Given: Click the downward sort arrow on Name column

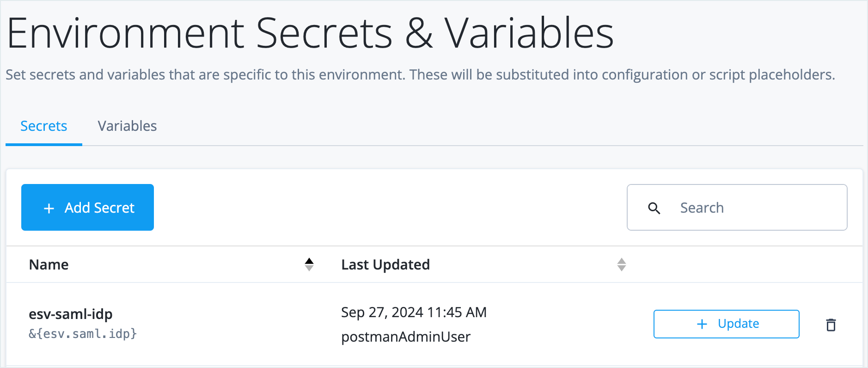Looking at the screenshot, I should tap(310, 268).
